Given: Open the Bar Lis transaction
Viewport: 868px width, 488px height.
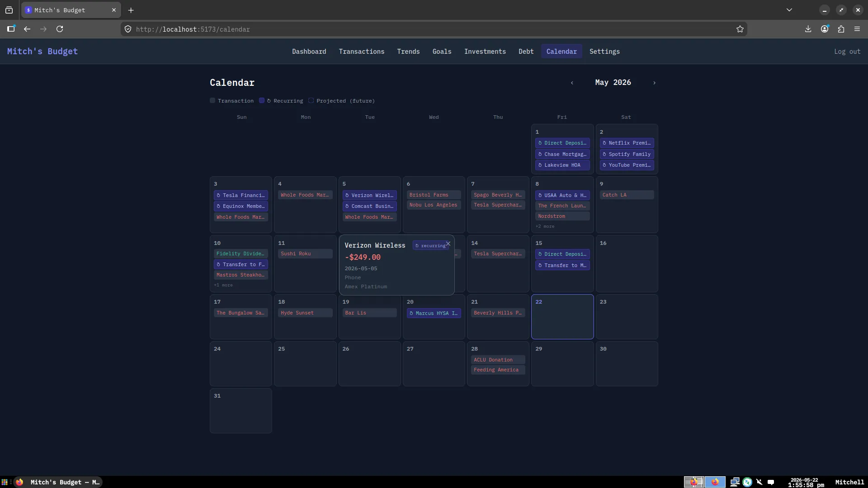Looking at the screenshot, I should coord(369,313).
